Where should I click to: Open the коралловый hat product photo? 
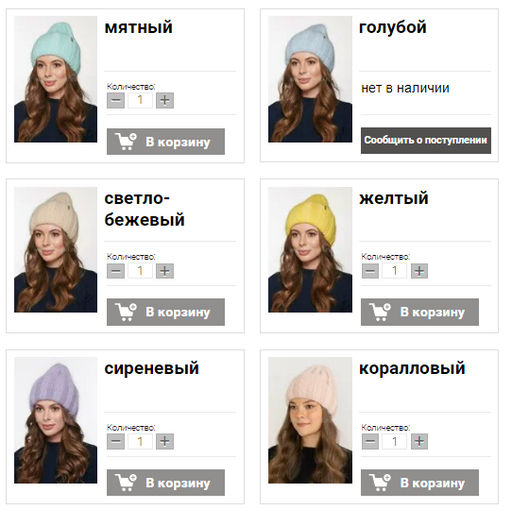click(310, 420)
